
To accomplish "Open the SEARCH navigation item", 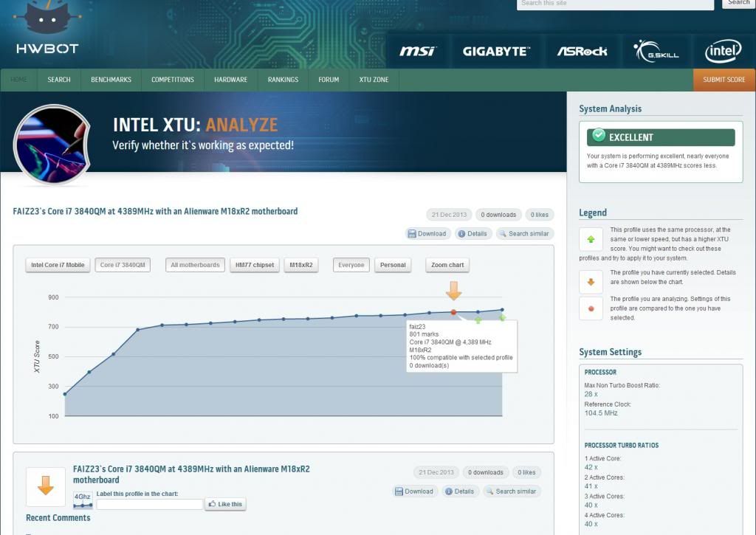I will tap(59, 80).
